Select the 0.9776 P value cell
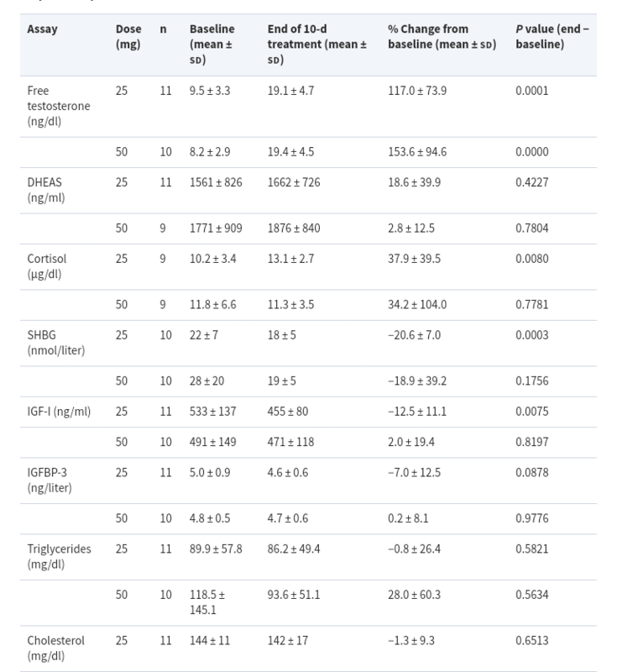617x672 pixels. [x=531, y=518]
